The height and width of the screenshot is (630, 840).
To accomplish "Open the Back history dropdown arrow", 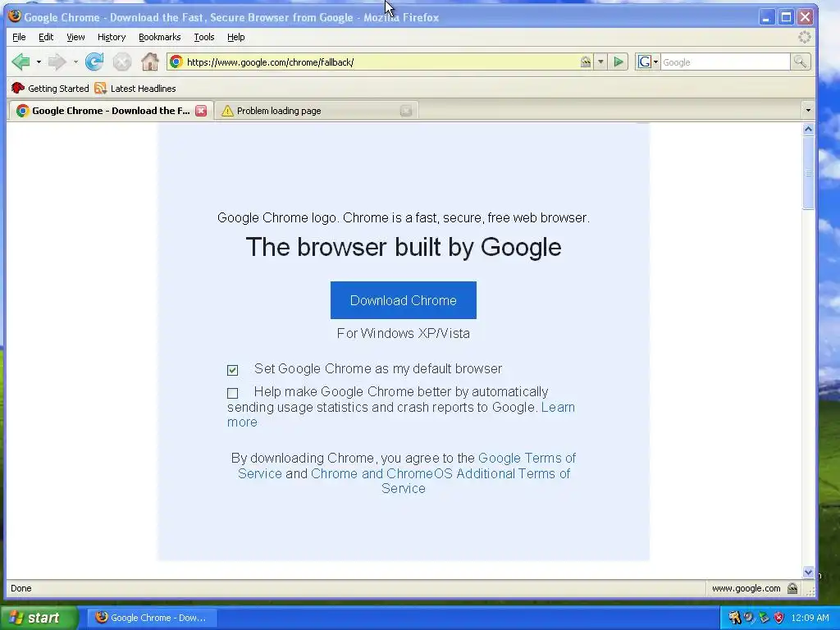I will click(x=39, y=62).
